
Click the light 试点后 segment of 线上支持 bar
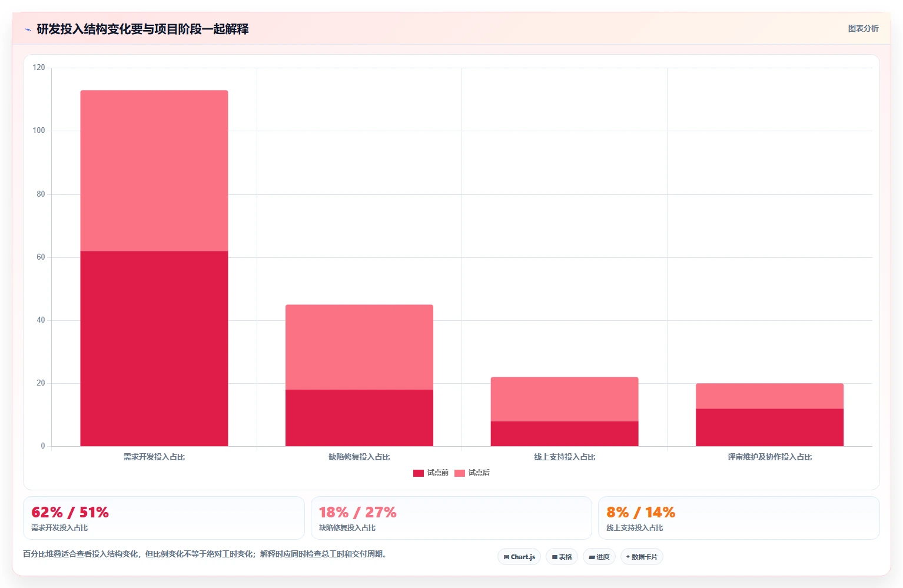pyautogui.click(x=565, y=399)
